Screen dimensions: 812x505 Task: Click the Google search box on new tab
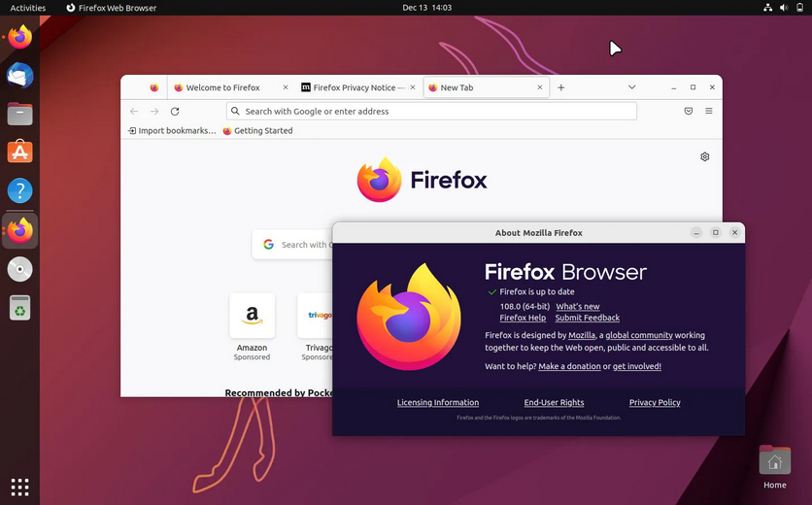point(293,245)
